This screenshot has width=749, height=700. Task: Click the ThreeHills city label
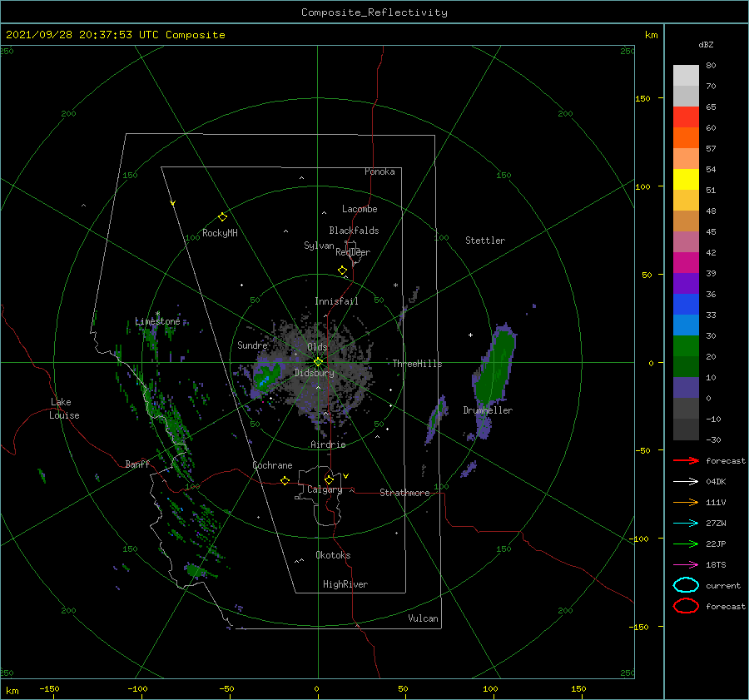click(417, 364)
